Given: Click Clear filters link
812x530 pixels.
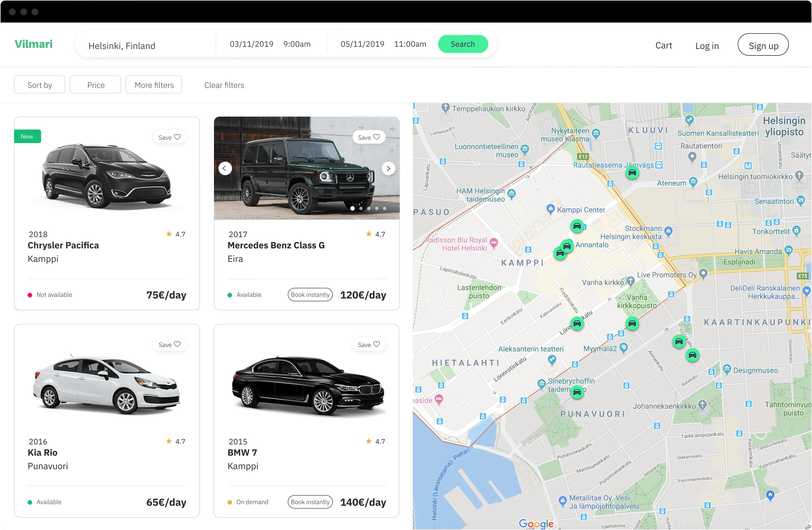Looking at the screenshot, I should click(224, 85).
